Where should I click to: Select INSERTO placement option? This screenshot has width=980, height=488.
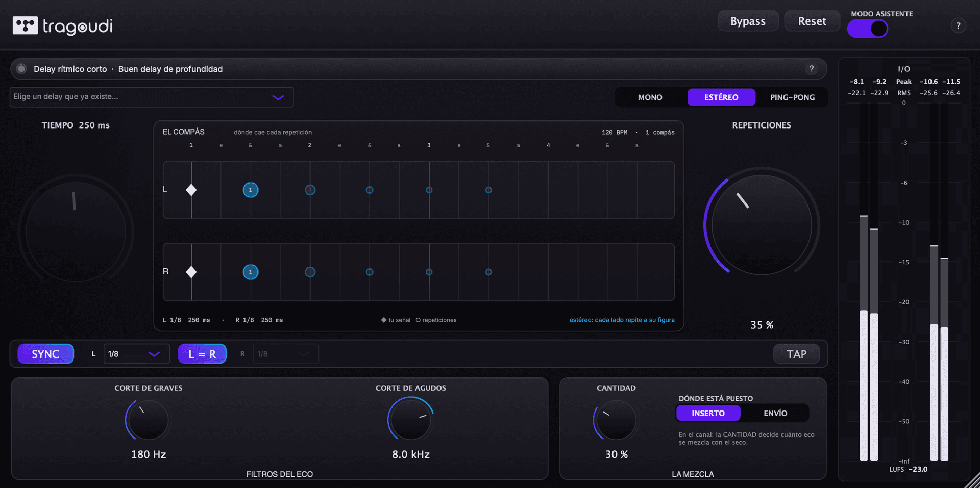click(708, 413)
